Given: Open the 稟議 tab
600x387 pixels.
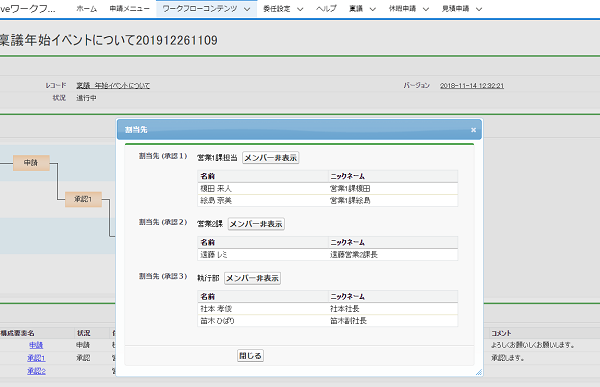Looking at the screenshot, I should click(x=356, y=8).
